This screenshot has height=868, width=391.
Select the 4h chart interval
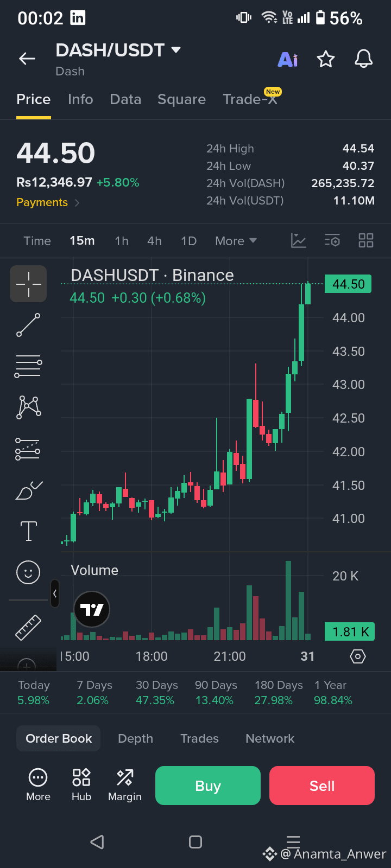pyautogui.click(x=155, y=241)
